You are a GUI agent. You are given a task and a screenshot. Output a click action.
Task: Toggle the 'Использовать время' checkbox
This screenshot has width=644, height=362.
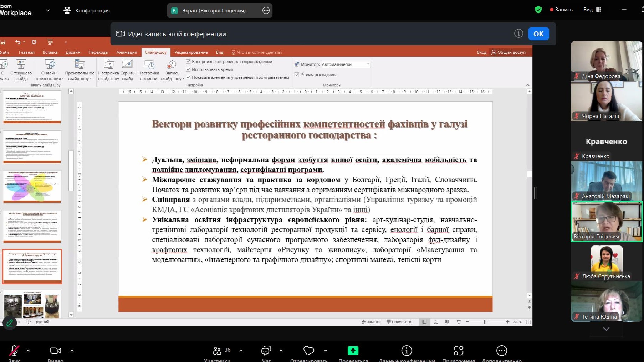click(x=188, y=69)
